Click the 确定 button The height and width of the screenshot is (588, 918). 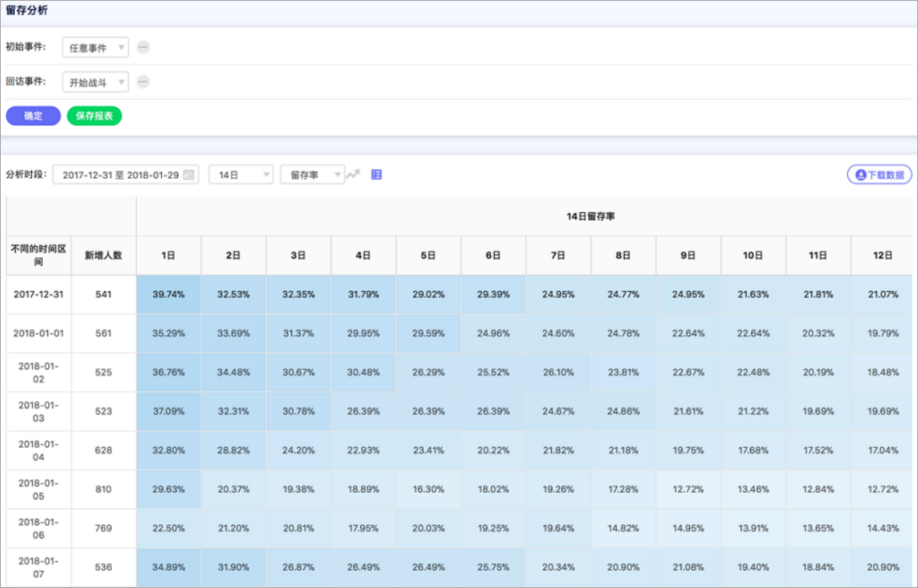(x=33, y=116)
